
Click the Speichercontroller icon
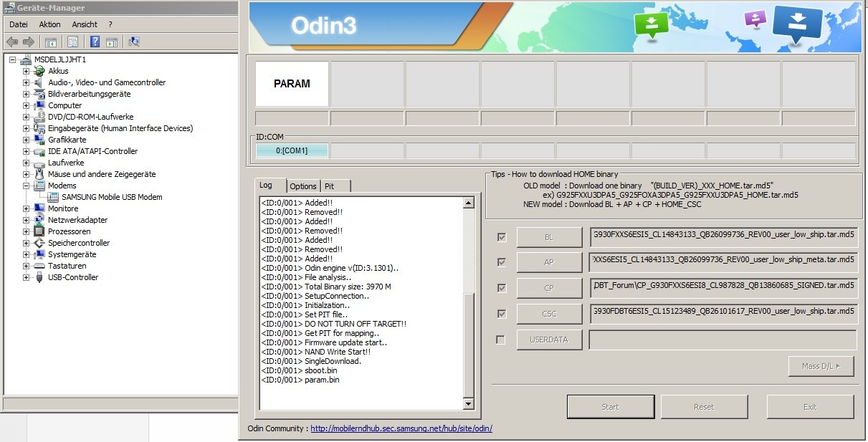39,243
